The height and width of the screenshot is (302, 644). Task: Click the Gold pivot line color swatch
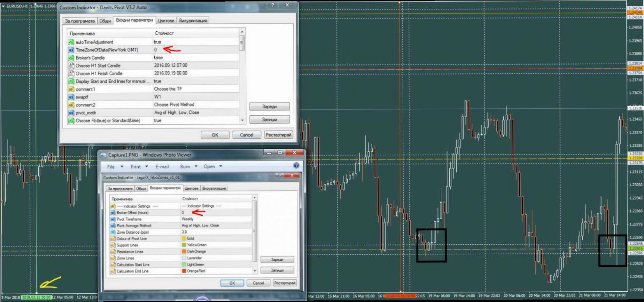coord(184,239)
